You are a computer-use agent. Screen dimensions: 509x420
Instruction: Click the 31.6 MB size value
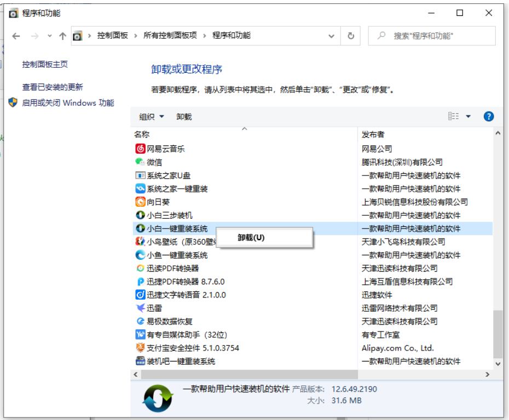click(346, 400)
